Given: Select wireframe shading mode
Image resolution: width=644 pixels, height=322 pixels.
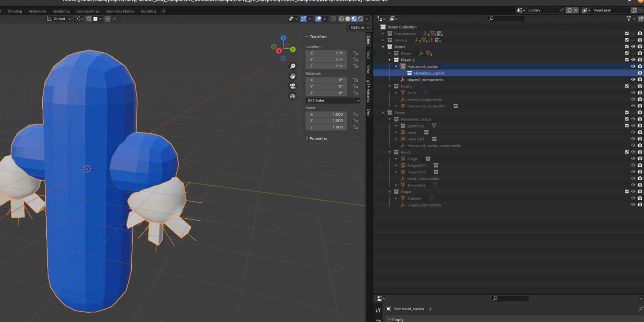Looking at the screenshot, I should tap(341, 19).
